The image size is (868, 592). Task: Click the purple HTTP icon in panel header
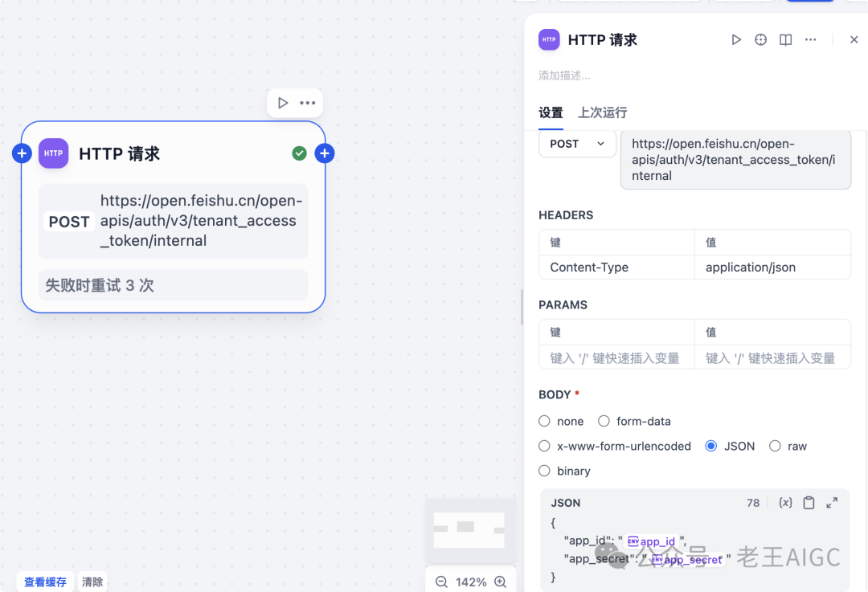pos(549,40)
